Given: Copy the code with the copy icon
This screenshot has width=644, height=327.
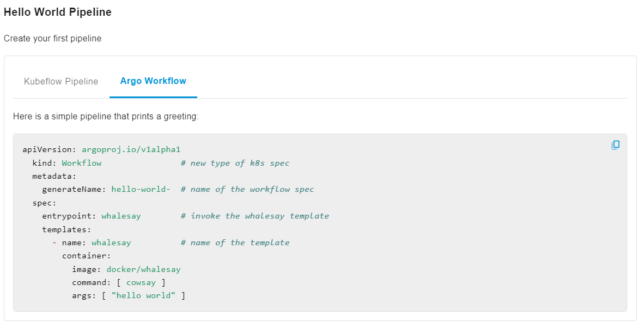Looking at the screenshot, I should pyautogui.click(x=615, y=145).
